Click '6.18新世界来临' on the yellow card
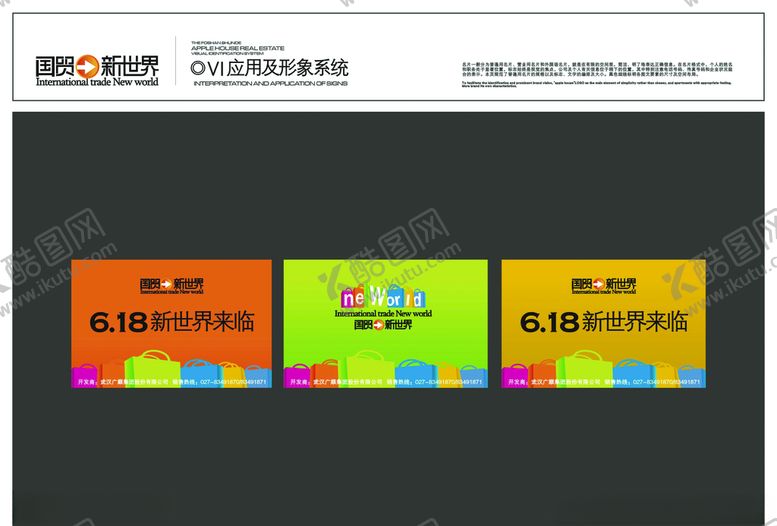The height and width of the screenshot is (526, 777). 604,322
